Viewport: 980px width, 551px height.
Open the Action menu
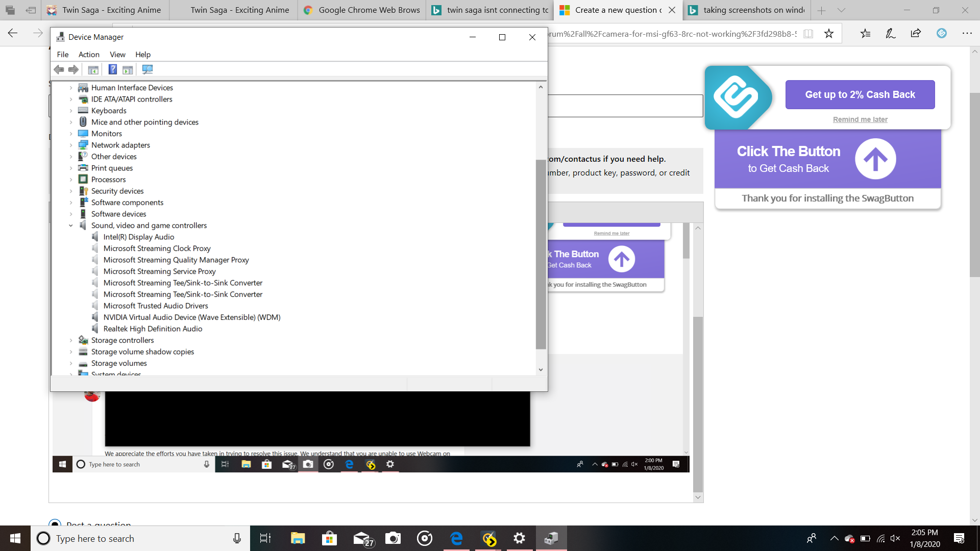click(89, 55)
